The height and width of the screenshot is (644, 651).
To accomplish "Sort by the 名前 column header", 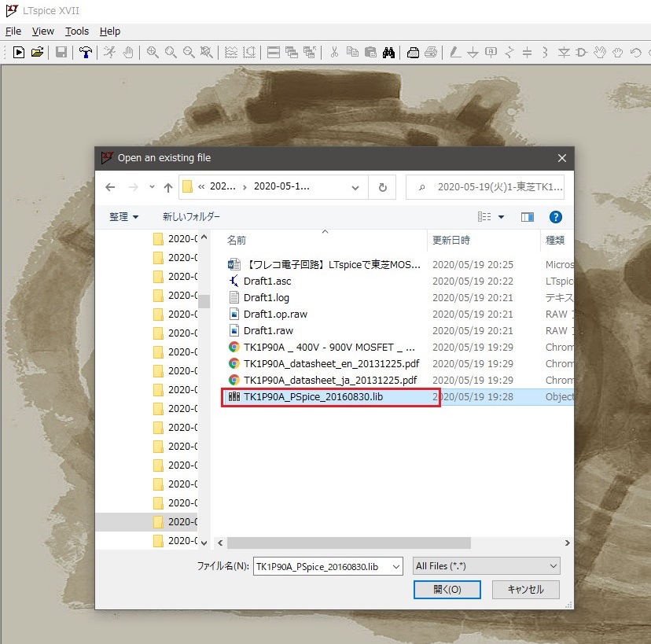I will pyautogui.click(x=237, y=241).
